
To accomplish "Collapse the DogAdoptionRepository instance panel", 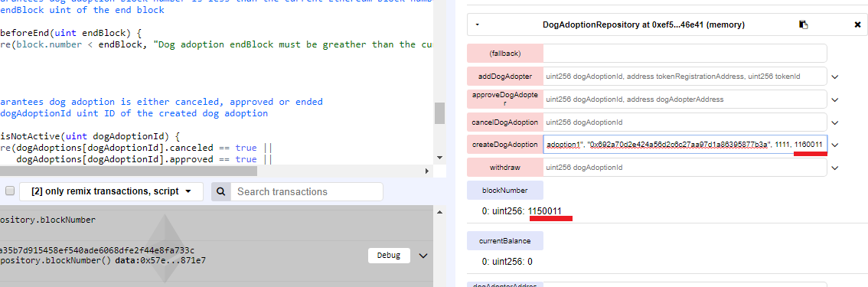I will (x=477, y=24).
